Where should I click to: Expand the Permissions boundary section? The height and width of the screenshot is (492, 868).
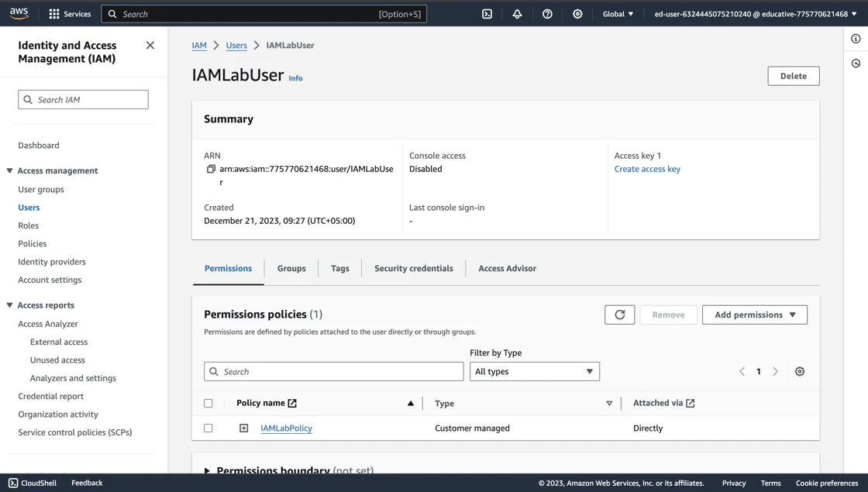pos(207,470)
